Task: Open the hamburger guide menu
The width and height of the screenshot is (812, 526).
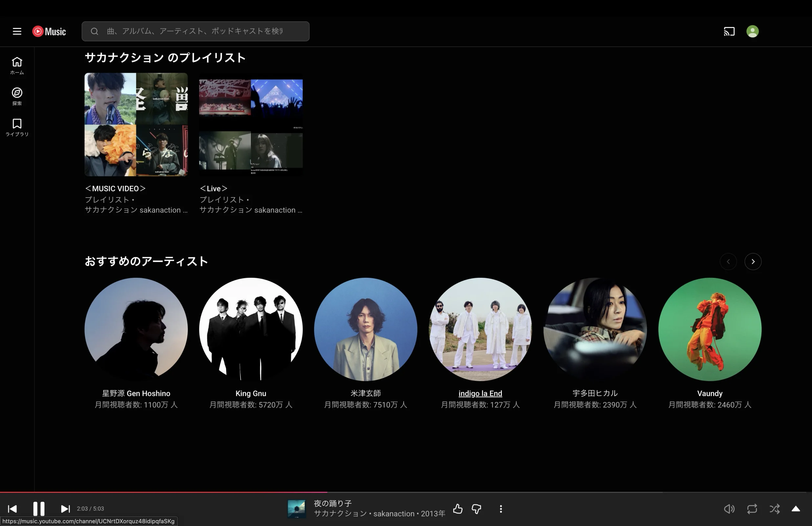Action: coord(17,32)
